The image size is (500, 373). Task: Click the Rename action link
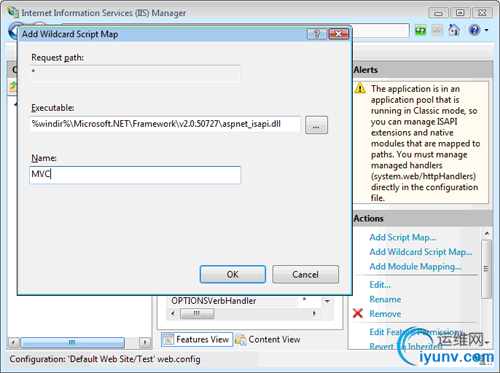tap(385, 299)
